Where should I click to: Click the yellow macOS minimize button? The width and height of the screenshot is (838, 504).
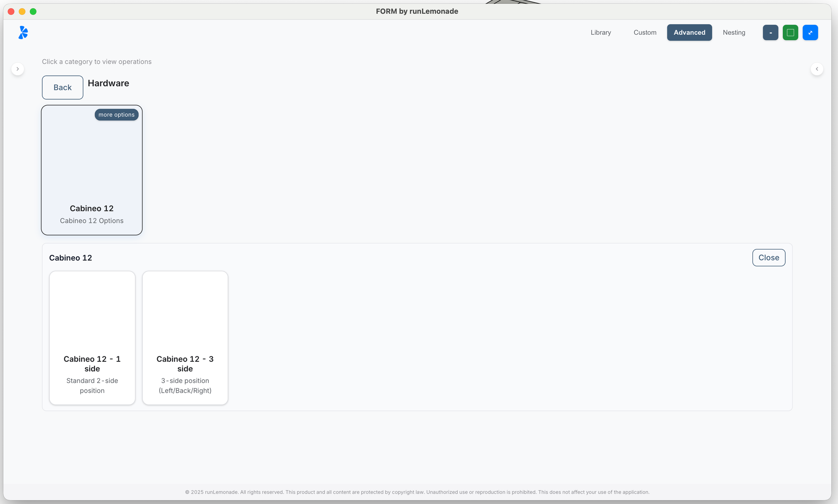(x=22, y=12)
